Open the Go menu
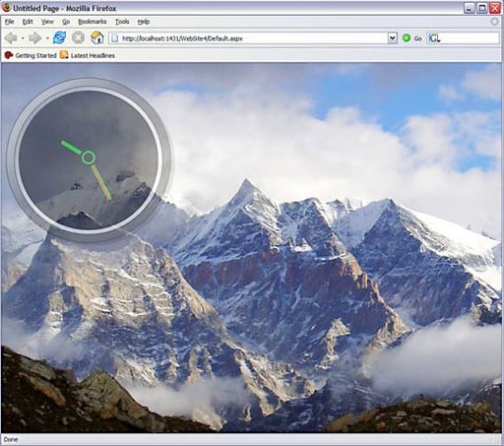 [x=66, y=22]
